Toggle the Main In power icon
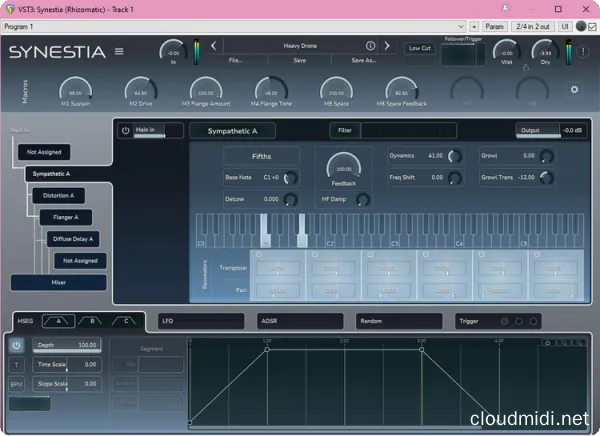 click(x=126, y=130)
